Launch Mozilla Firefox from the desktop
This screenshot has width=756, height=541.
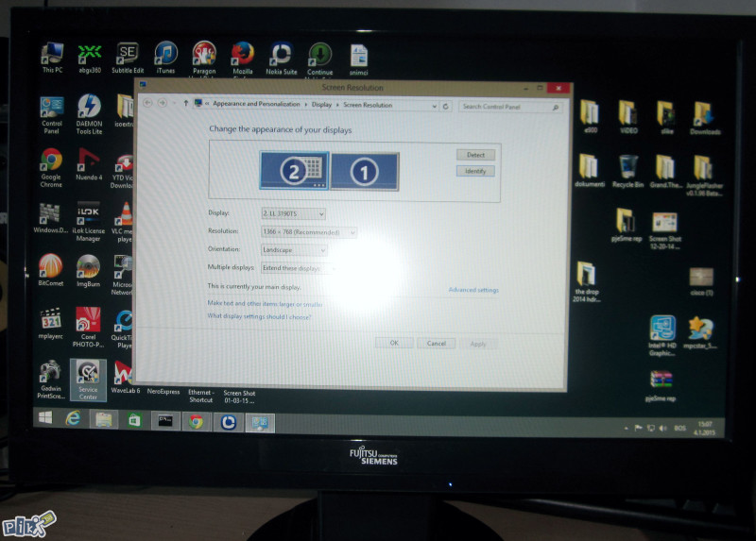click(x=243, y=59)
